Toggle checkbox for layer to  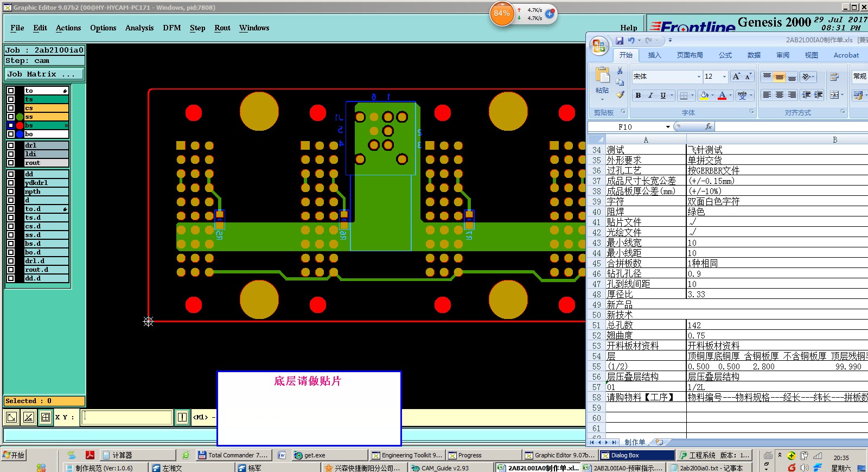pos(11,91)
